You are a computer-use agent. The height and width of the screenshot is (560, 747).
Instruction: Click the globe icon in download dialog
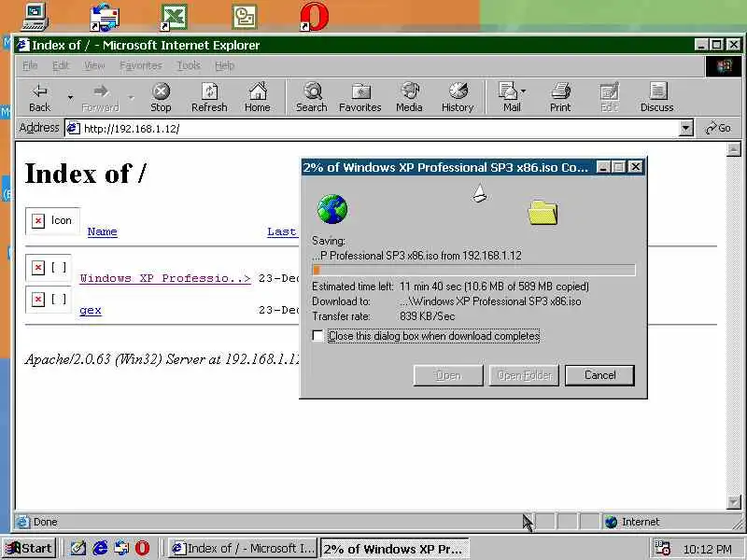tap(332, 209)
